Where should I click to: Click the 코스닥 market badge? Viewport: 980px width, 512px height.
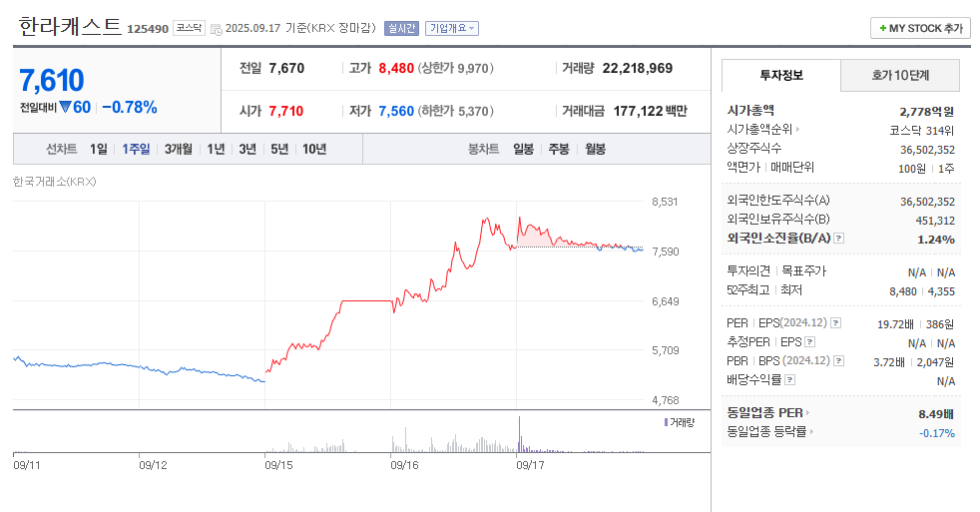pyautogui.click(x=189, y=28)
